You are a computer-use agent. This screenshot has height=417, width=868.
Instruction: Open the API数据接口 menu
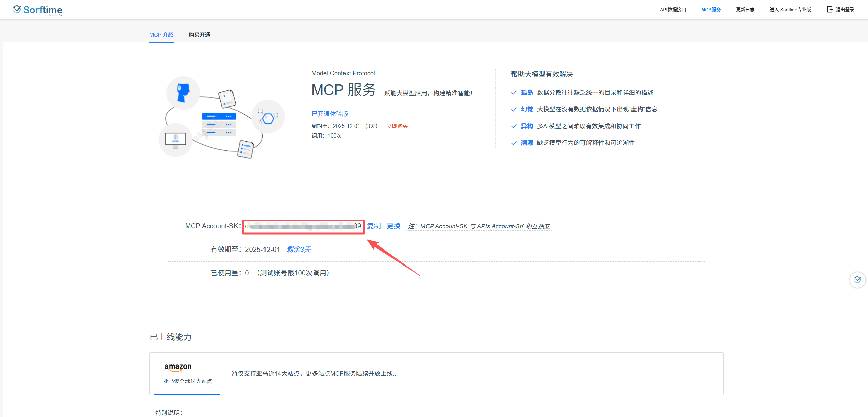[x=673, y=10]
